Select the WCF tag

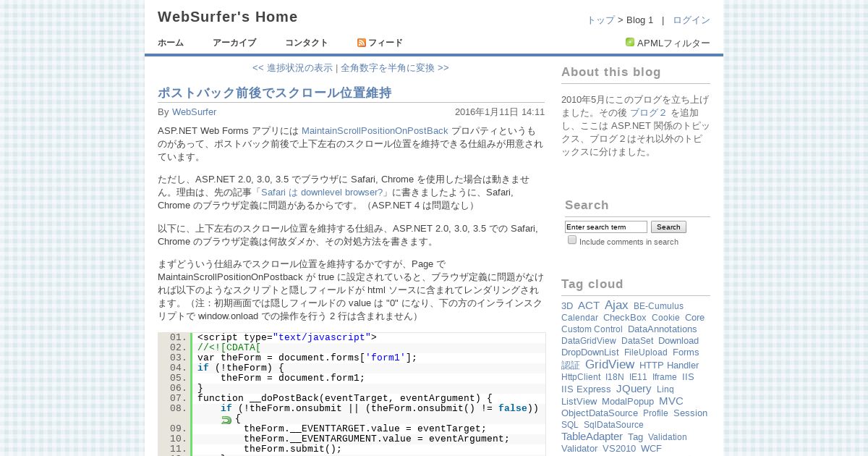click(651, 449)
